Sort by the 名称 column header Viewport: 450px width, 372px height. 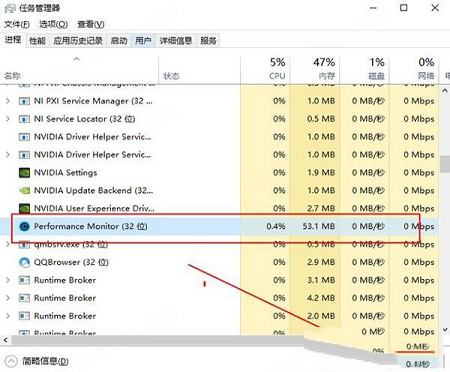[x=80, y=70]
